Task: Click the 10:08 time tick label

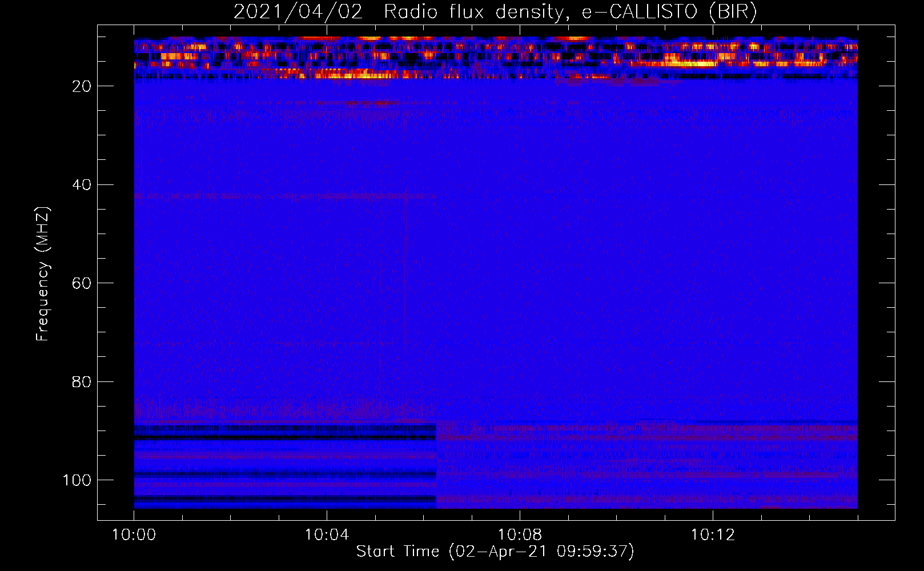Action: [x=520, y=535]
